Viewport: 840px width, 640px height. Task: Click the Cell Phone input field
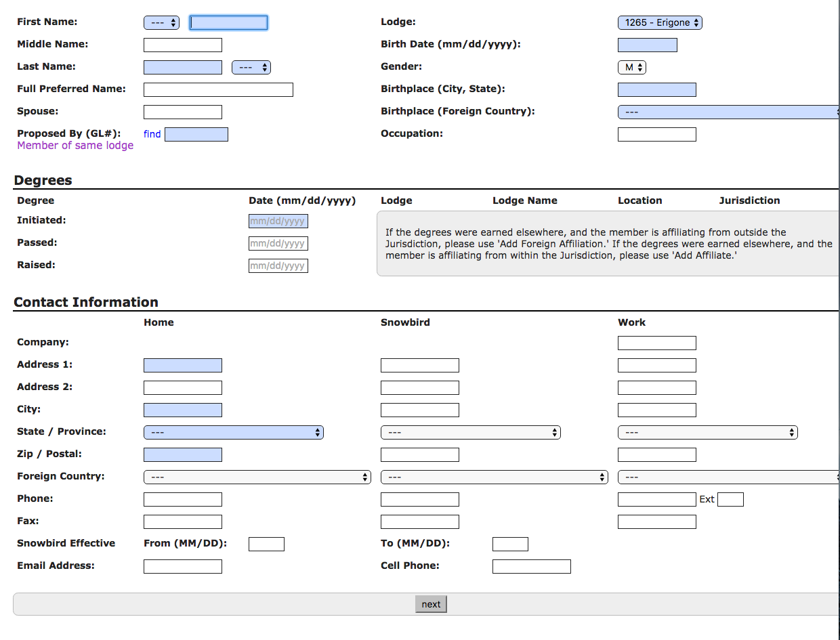click(531, 566)
